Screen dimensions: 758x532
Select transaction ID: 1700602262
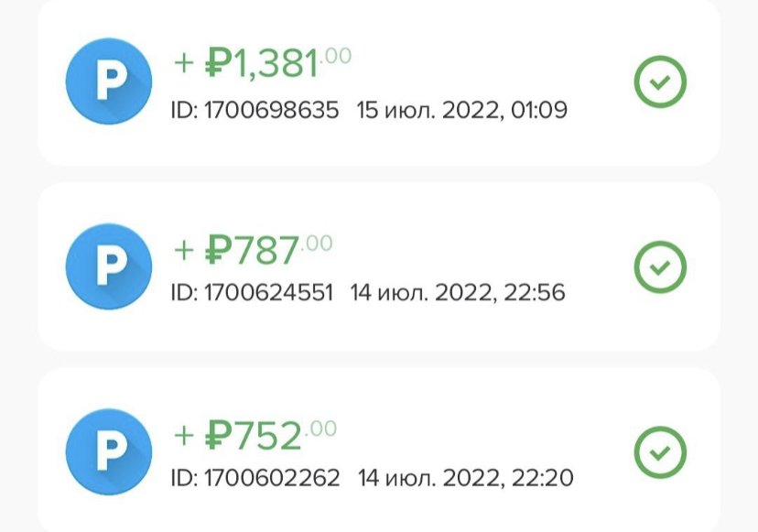click(255, 478)
